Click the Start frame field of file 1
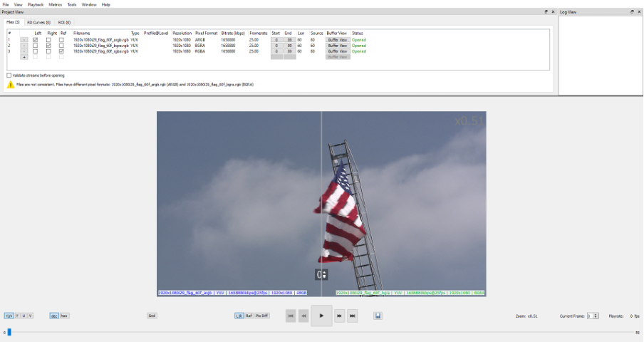The height and width of the screenshot is (342, 644). 276,40
